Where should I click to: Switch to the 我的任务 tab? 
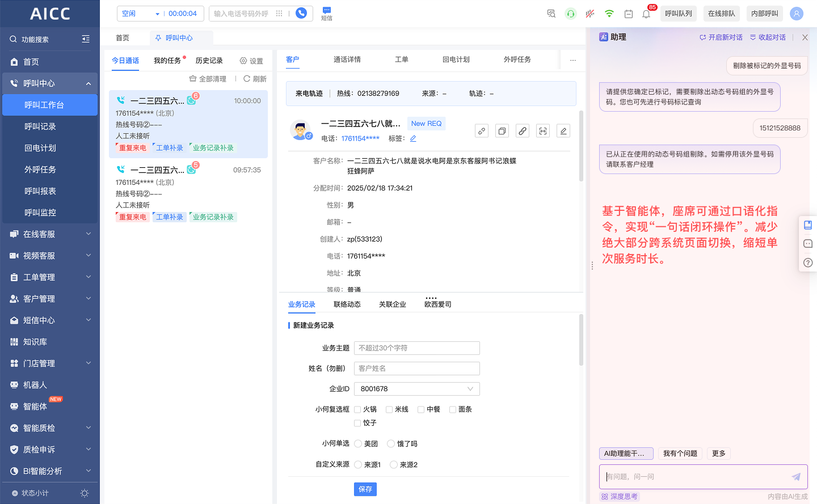point(167,61)
